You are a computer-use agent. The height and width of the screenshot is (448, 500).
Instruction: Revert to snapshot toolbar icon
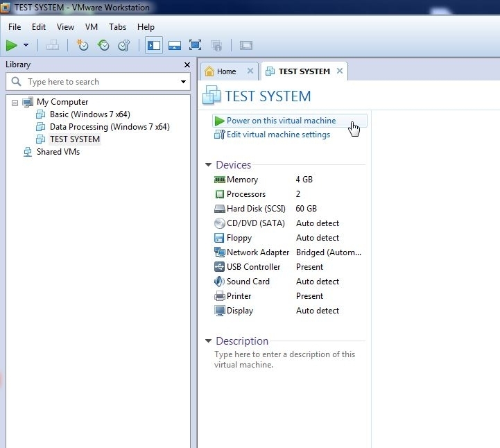click(x=103, y=46)
